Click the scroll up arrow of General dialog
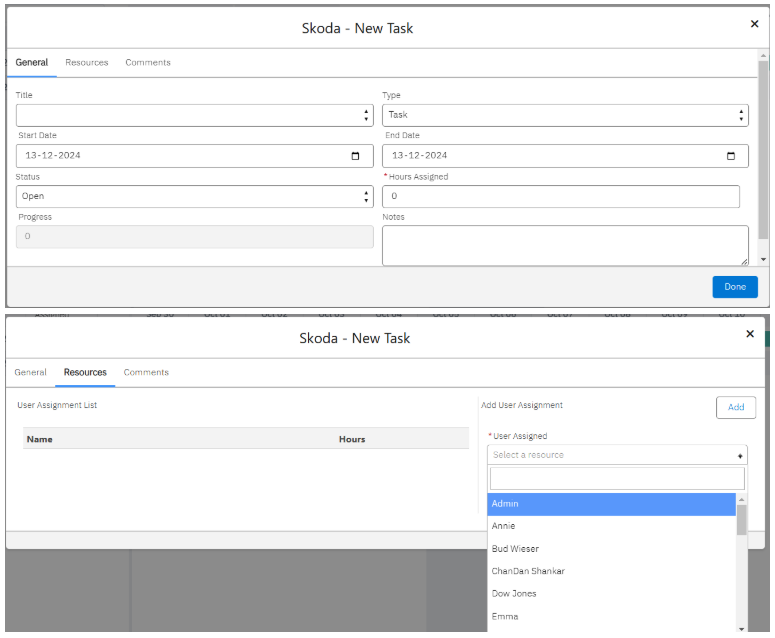 (x=763, y=55)
